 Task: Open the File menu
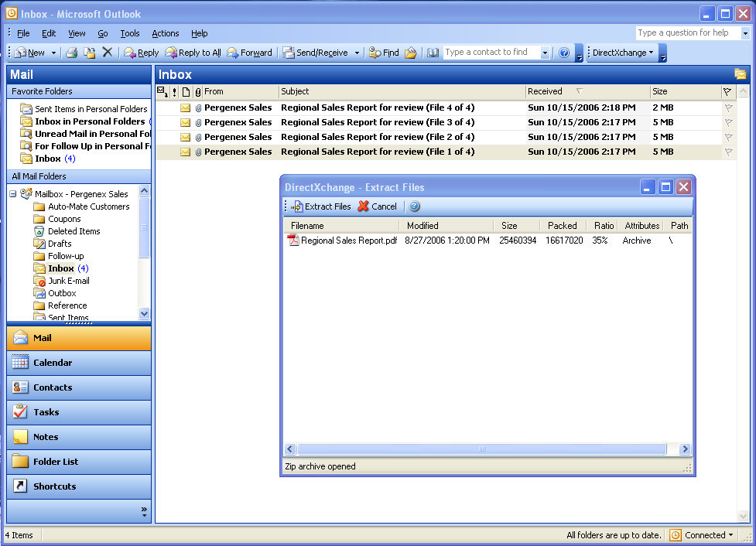23,33
